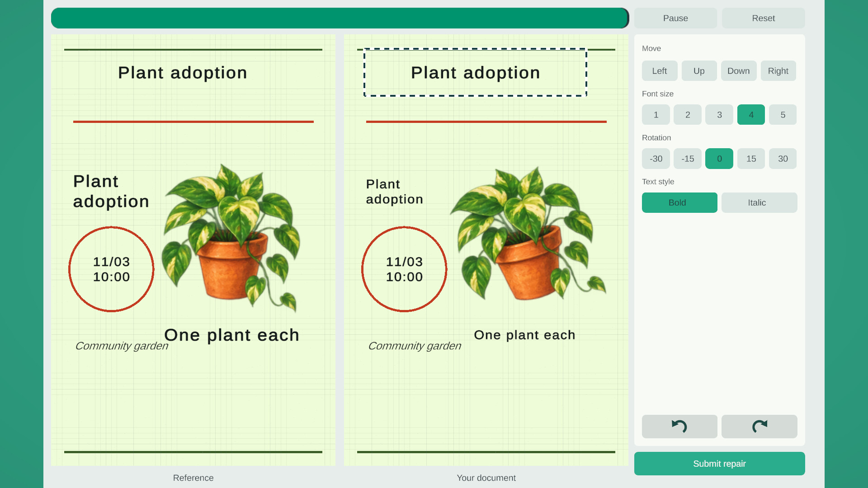The image size is (868, 488).
Task: Toggle Bold text style
Action: [679, 202]
